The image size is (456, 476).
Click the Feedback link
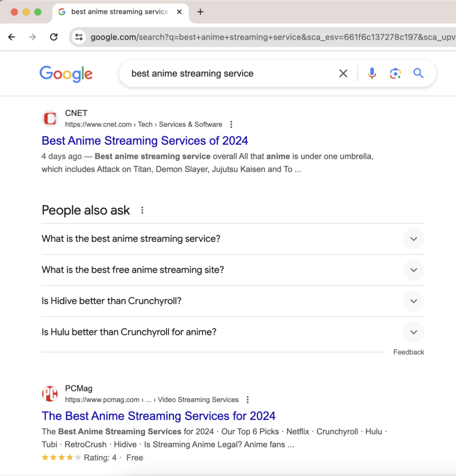pos(409,352)
